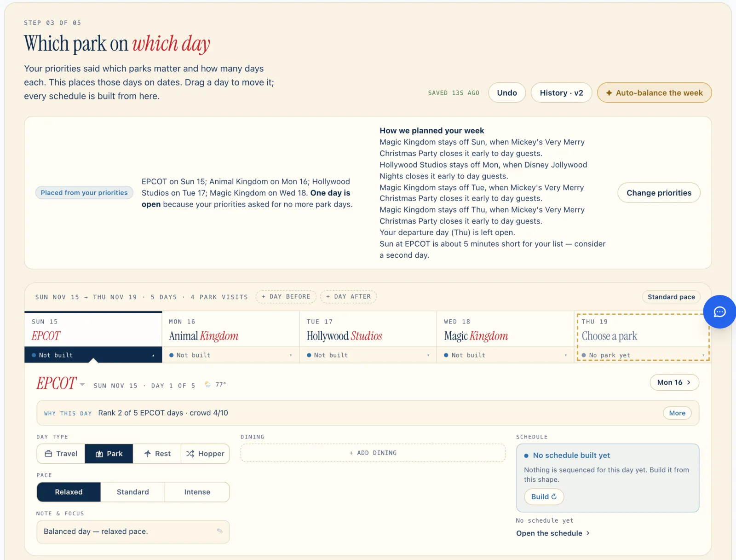Click the Standard pace pill
736x560 pixels.
tap(671, 297)
